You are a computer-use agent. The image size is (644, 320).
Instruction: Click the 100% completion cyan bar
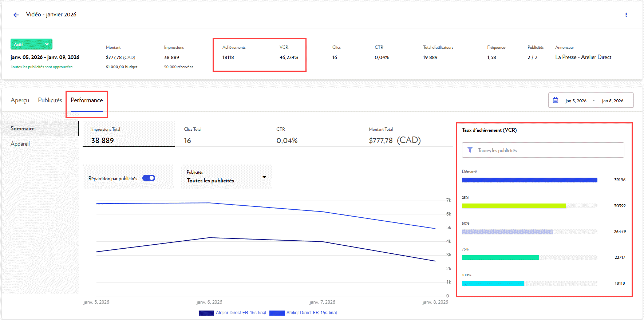point(493,283)
